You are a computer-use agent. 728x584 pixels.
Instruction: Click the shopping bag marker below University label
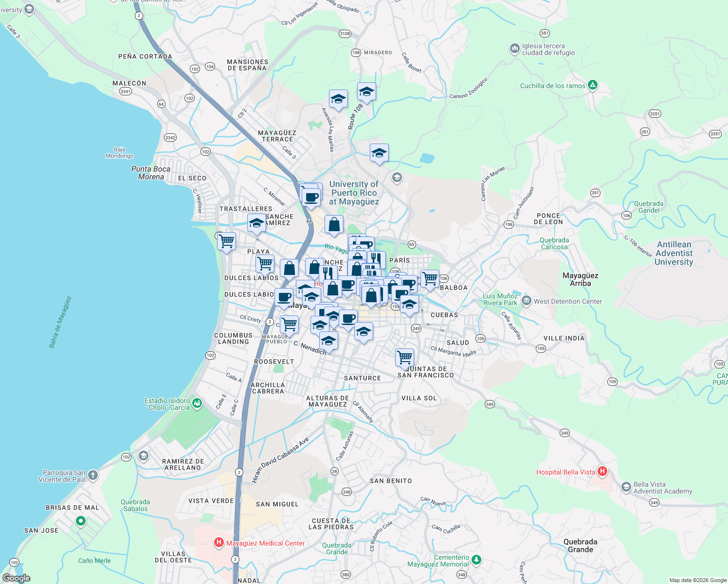[x=334, y=225]
